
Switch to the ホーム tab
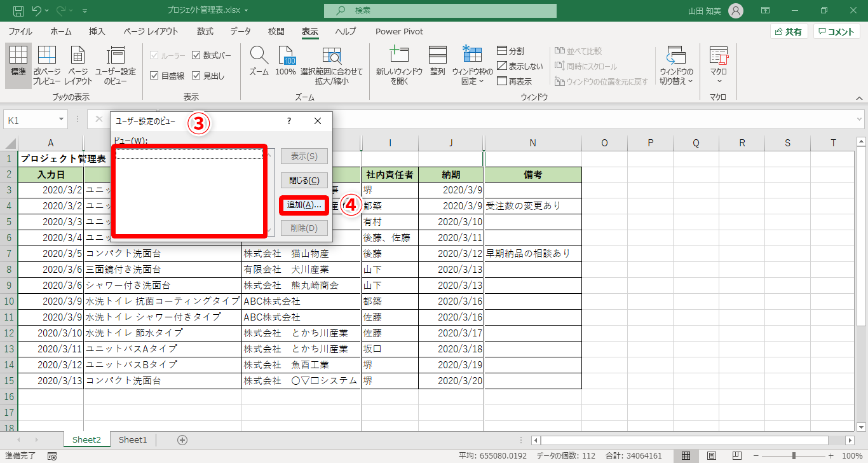point(61,31)
